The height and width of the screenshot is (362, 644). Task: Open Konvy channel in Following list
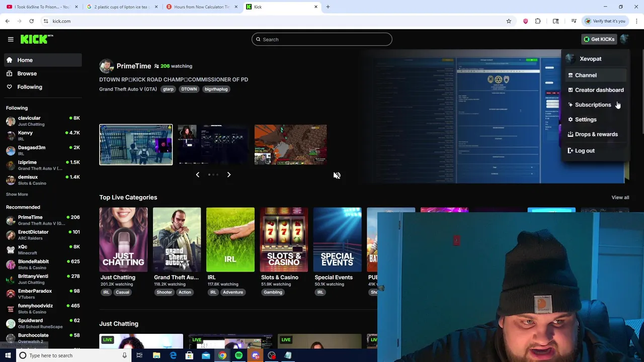(x=43, y=136)
